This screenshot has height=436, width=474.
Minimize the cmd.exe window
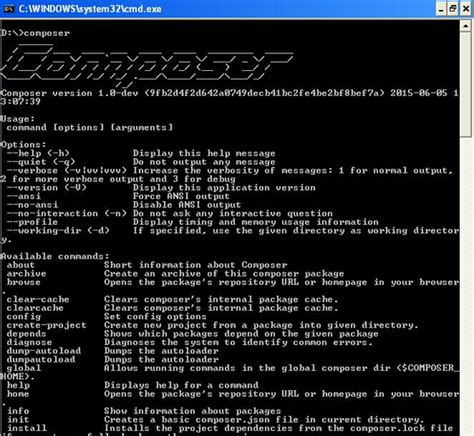click(441, 9)
